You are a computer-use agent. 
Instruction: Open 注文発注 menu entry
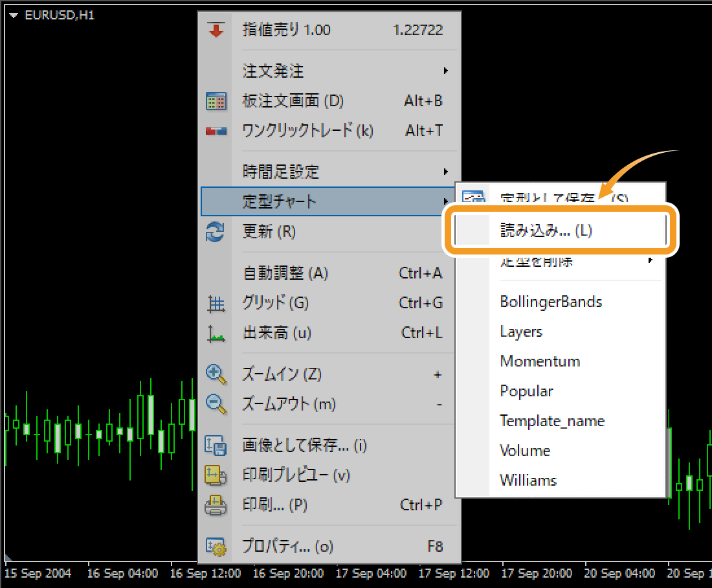pyautogui.click(x=329, y=71)
